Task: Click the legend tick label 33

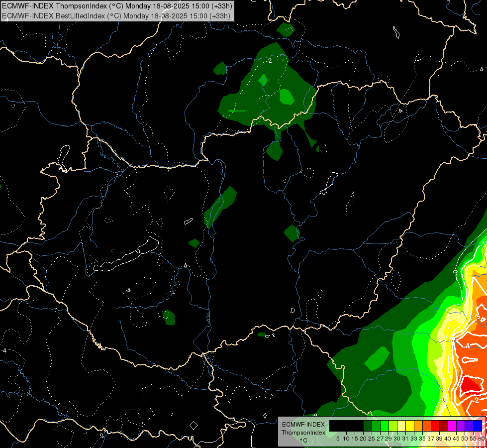Action: [414, 439]
